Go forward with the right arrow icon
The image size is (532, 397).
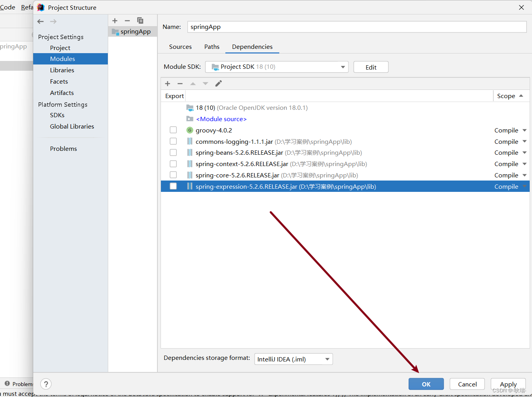(x=54, y=21)
